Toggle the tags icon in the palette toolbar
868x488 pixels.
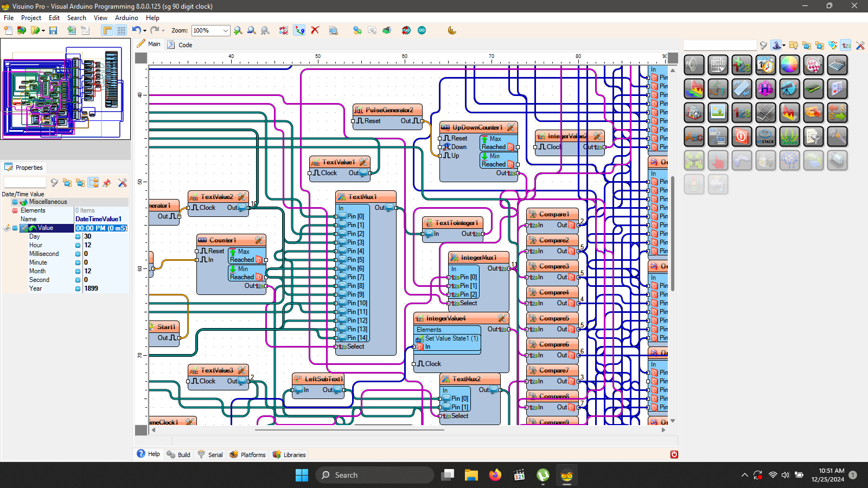[x=833, y=46]
